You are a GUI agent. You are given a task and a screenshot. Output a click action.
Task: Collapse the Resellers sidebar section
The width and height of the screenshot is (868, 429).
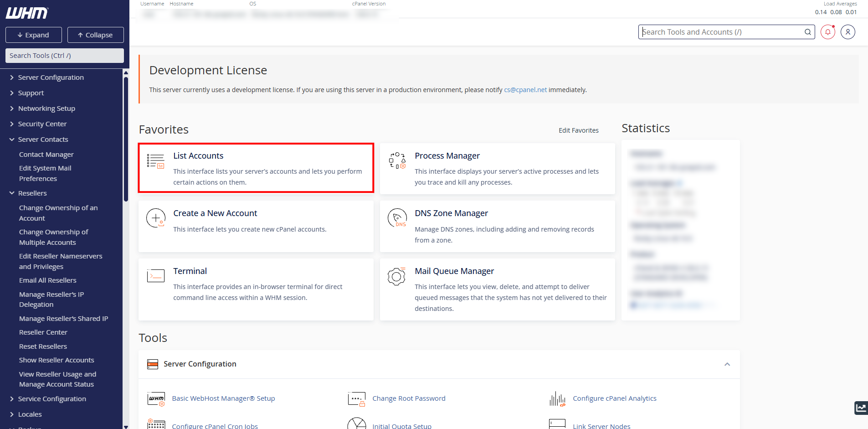tap(32, 193)
